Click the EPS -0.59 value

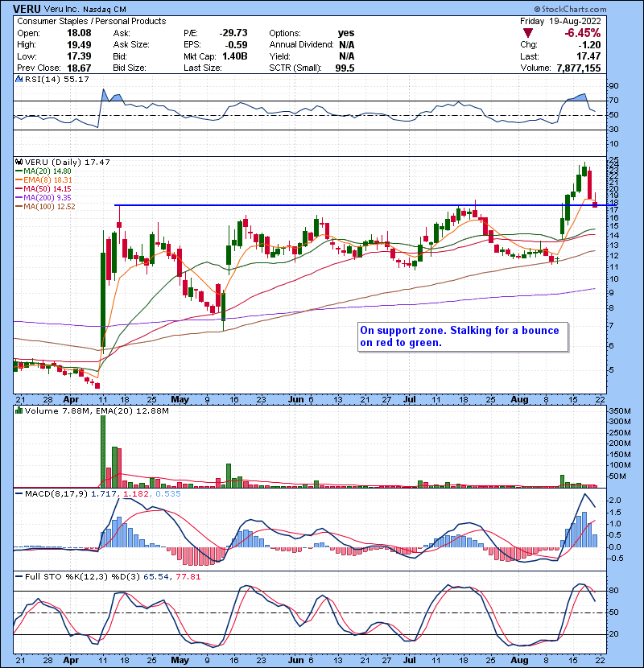coord(237,44)
